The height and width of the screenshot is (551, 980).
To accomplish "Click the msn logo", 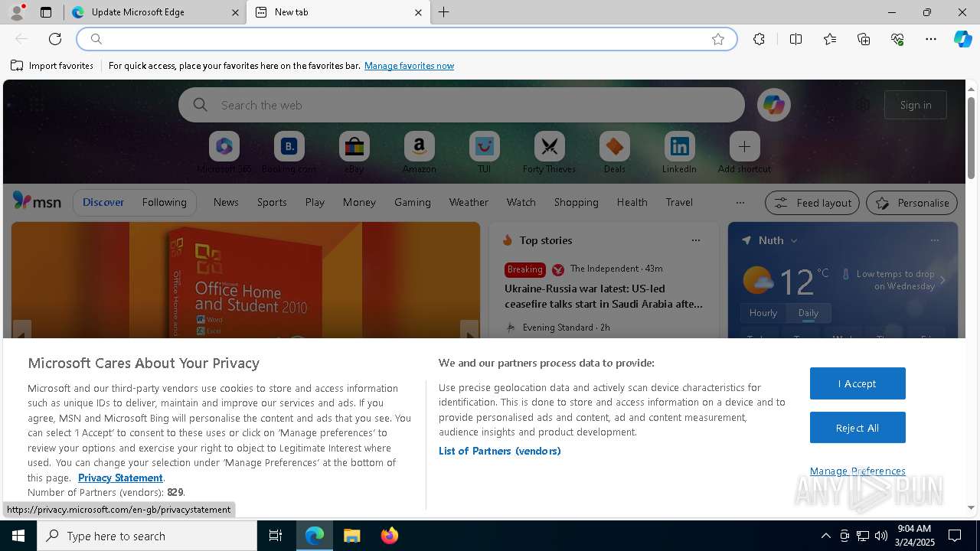I will point(37,201).
